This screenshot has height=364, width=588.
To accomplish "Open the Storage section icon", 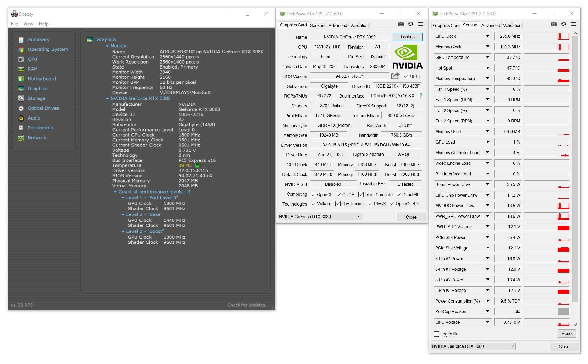I will 21,98.
